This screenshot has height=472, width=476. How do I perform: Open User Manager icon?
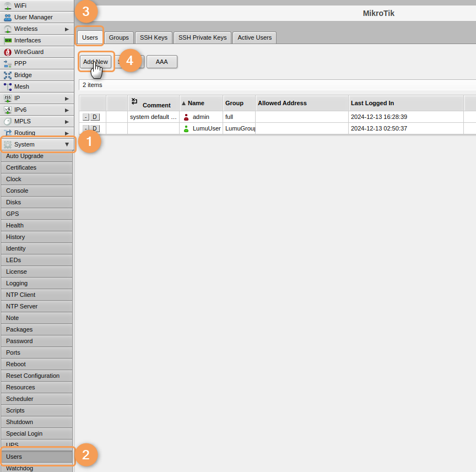8,17
